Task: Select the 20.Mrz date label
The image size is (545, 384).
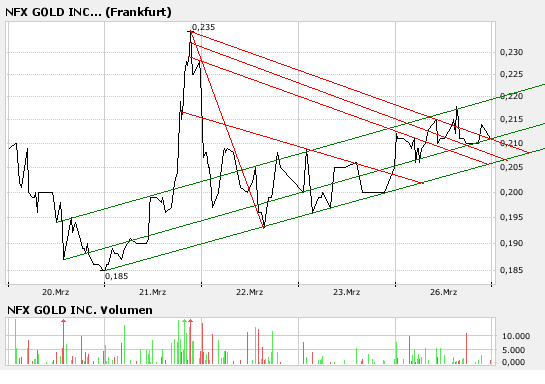Action: click(56, 292)
